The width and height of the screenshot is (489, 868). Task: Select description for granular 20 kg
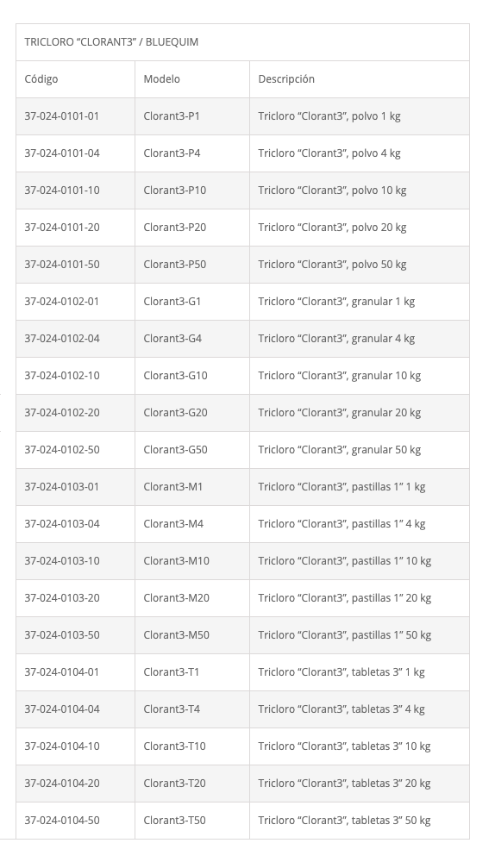coord(340,413)
